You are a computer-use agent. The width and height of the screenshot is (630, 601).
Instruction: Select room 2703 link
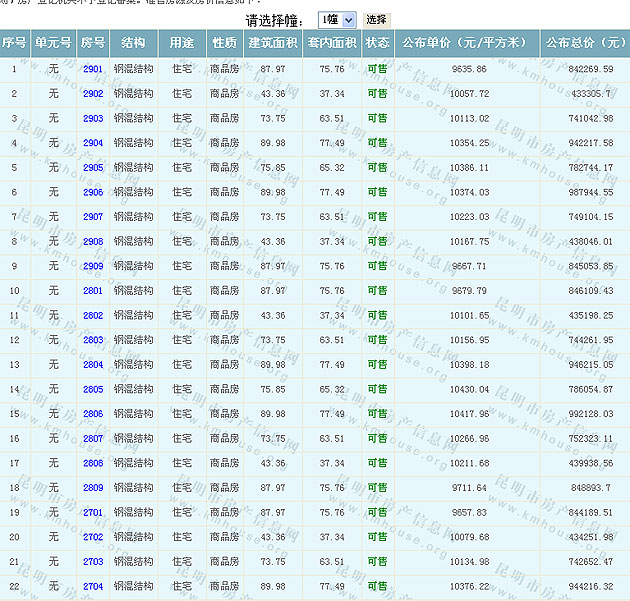coord(93,562)
